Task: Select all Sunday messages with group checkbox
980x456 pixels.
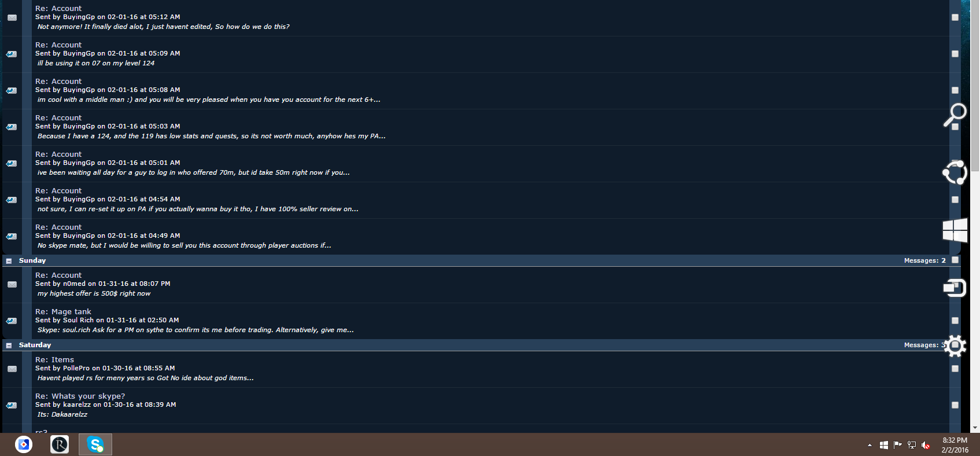Action: [955, 260]
